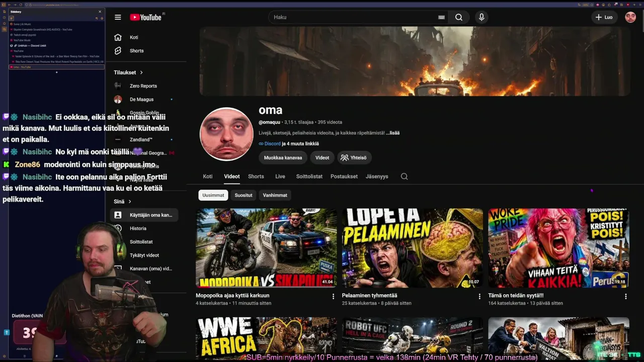This screenshot has height=362, width=644.
Task: Open Tykätyt videot in the sidebar
Action: [x=144, y=255]
